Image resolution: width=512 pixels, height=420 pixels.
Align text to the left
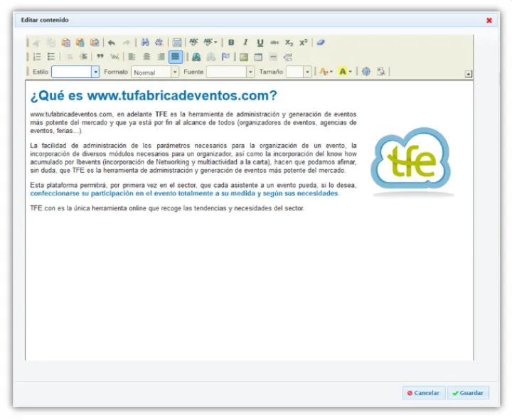click(x=132, y=57)
